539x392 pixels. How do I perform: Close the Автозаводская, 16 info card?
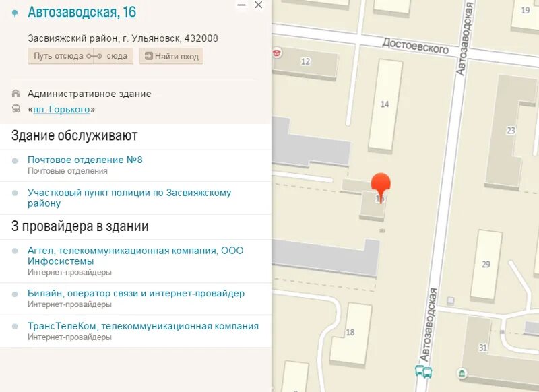click(x=258, y=5)
